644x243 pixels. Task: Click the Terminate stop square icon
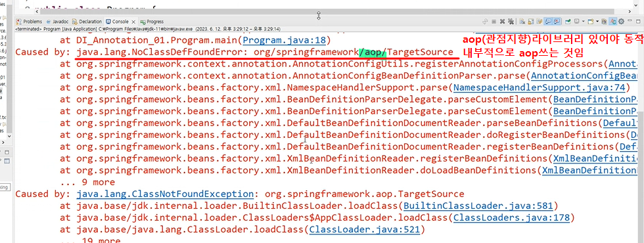(494, 21)
